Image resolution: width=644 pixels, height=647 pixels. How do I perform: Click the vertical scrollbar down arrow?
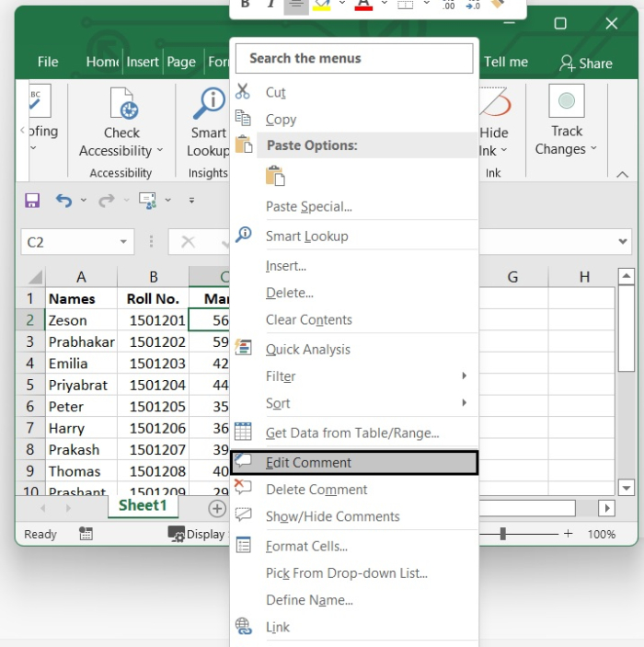coord(626,488)
